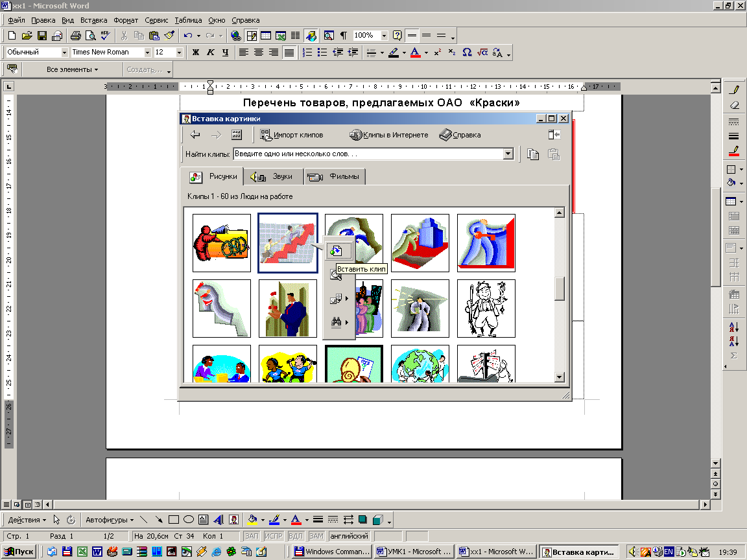Switch to УМК1 - Microsoft taskbar window
This screenshot has height=560, width=747.
click(414, 552)
